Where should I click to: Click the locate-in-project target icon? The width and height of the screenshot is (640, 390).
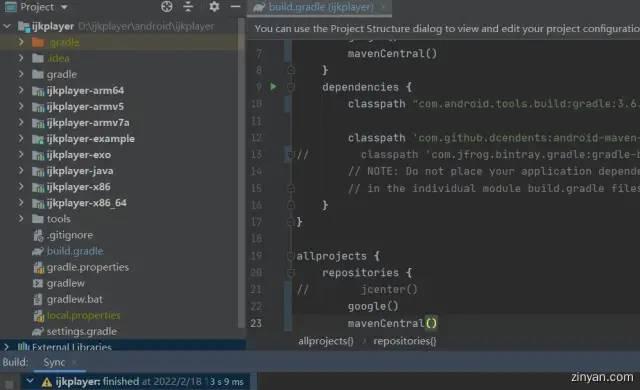tap(167, 7)
